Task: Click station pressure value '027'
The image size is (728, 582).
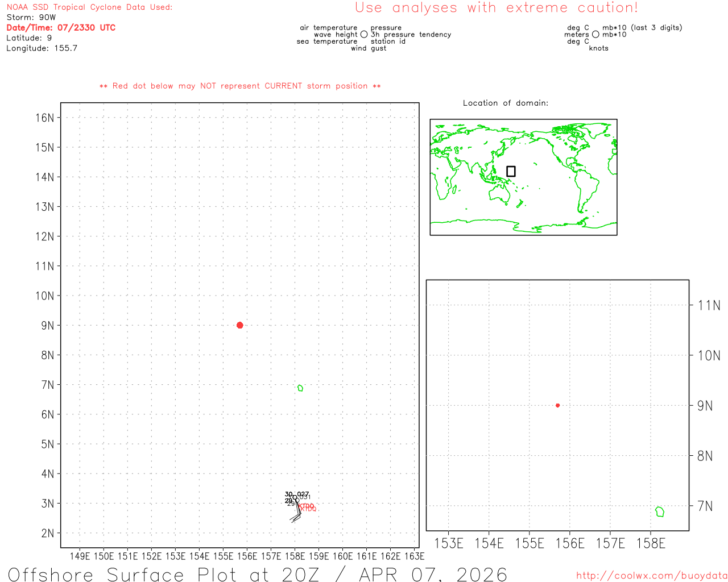Action: (x=304, y=494)
